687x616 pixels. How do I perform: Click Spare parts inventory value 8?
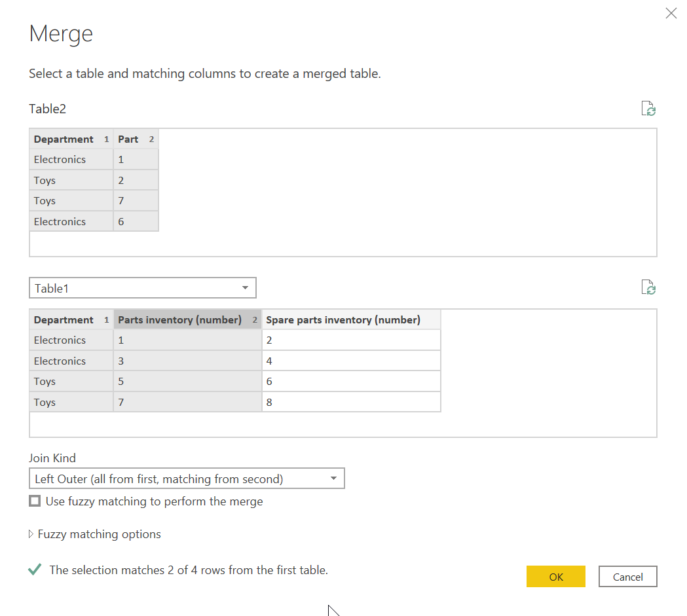(352, 402)
